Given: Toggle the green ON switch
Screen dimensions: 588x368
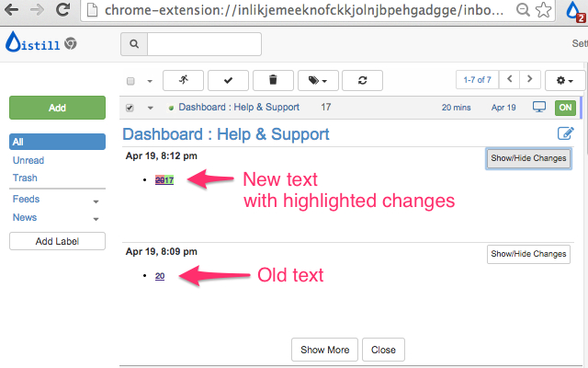Looking at the screenshot, I should pyautogui.click(x=565, y=108).
